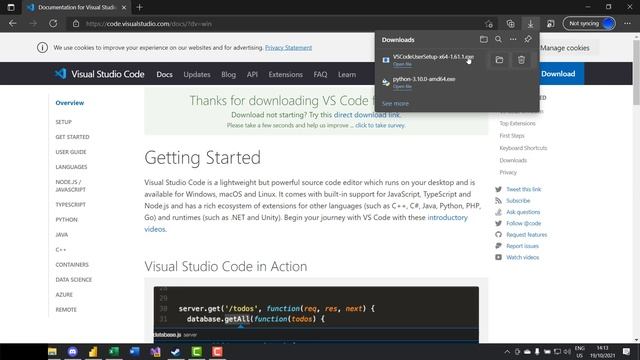Expand the TYPESCRIPT sidebar section
The image size is (640, 360).
(71, 204)
